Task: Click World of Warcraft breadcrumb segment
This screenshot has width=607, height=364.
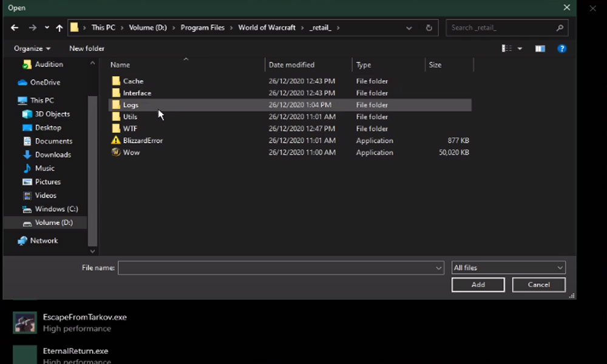Action: [x=266, y=28]
